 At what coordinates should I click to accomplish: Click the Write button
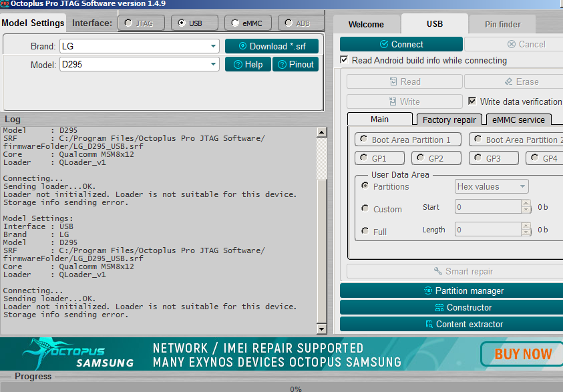(404, 102)
